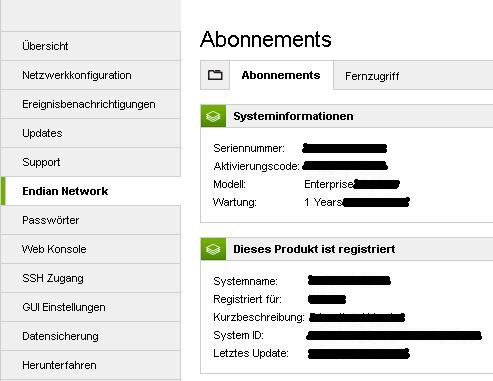Viewport: 493px width, 381px height.
Task: Open Datensicherung in the sidebar
Action: tap(90, 336)
